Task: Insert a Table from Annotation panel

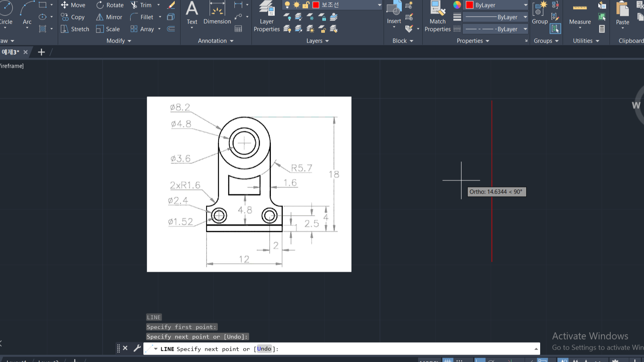Action: coord(238,29)
